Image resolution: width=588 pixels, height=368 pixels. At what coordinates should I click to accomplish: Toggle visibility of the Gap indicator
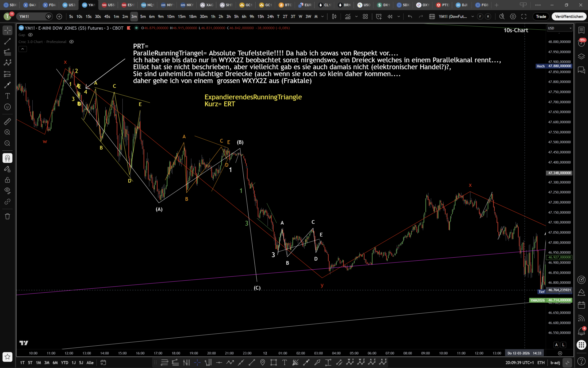click(x=30, y=35)
